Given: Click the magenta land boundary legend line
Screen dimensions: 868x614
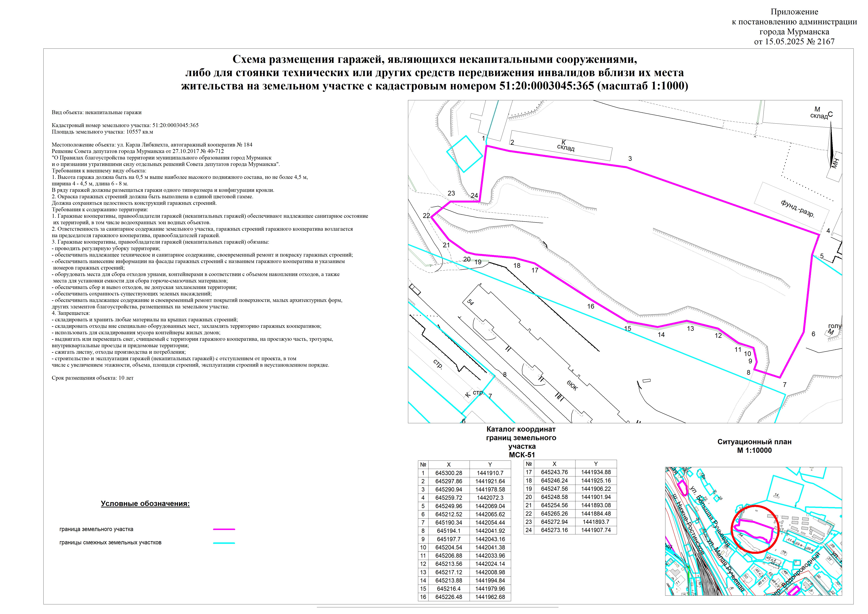Looking at the screenshot, I should pos(224,529).
